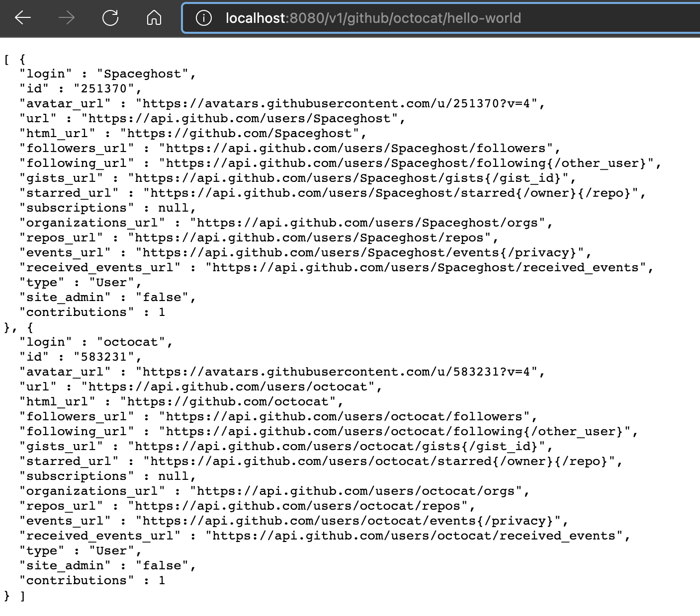
Task: Click html_url value https://github.com/Spaceghost
Action: point(240,134)
